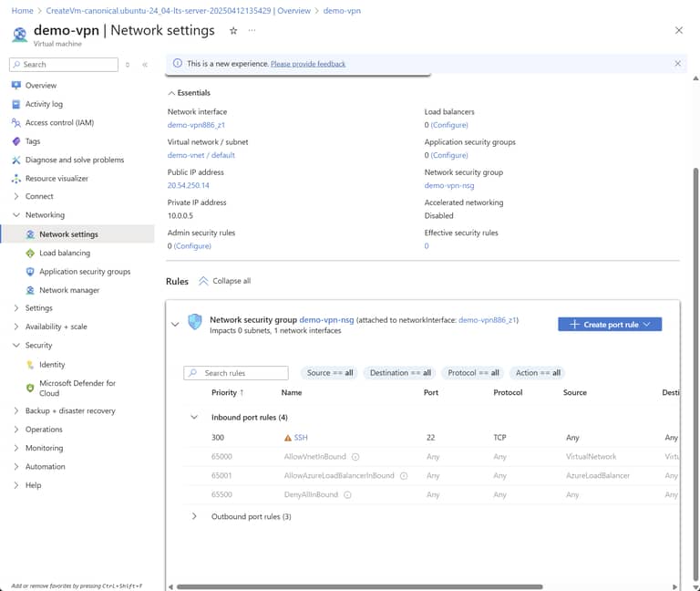The width and height of the screenshot is (700, 591).
Task: Collapse the network security group panel chevron
Action: pyautogui.click(x=175, y=325)
